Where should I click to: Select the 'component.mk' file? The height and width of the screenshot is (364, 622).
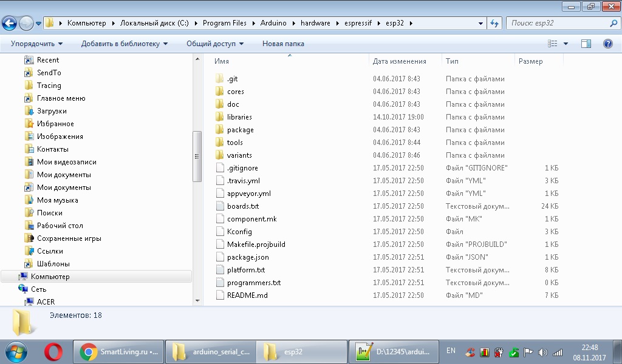pyautogui.click(x=252, y=218)
